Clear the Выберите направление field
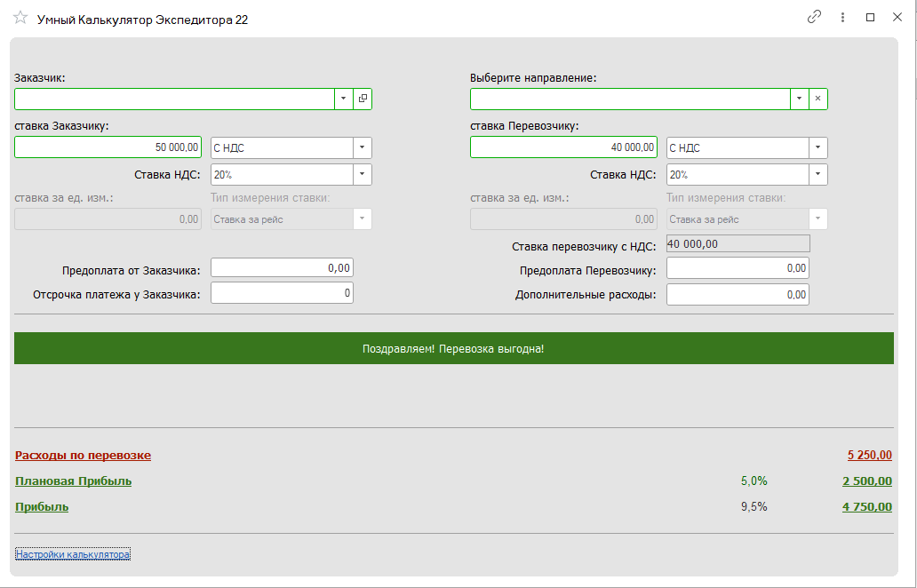This screenshot has width=917, height=588. [x=817, y=99]
